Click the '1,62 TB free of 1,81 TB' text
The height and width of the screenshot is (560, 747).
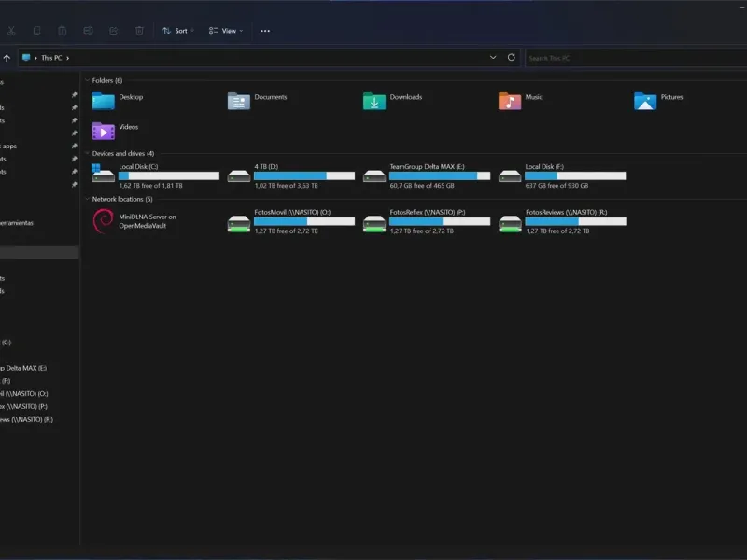point(151,186)
